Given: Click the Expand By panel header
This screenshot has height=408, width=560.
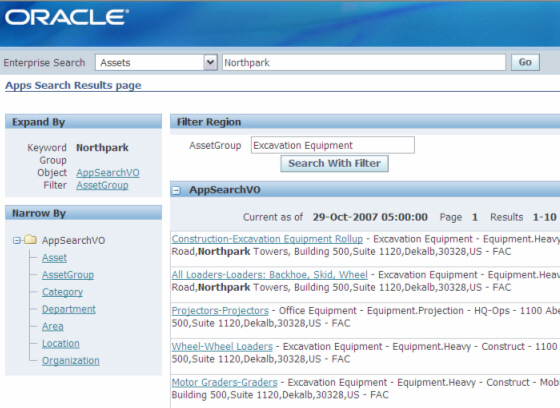Looking at the screenshot, I should (83, 121).
